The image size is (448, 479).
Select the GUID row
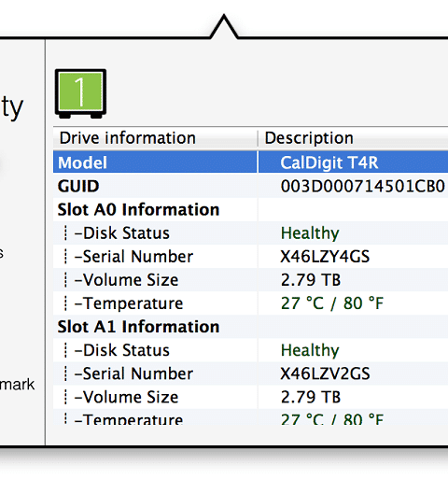[250, 186]
